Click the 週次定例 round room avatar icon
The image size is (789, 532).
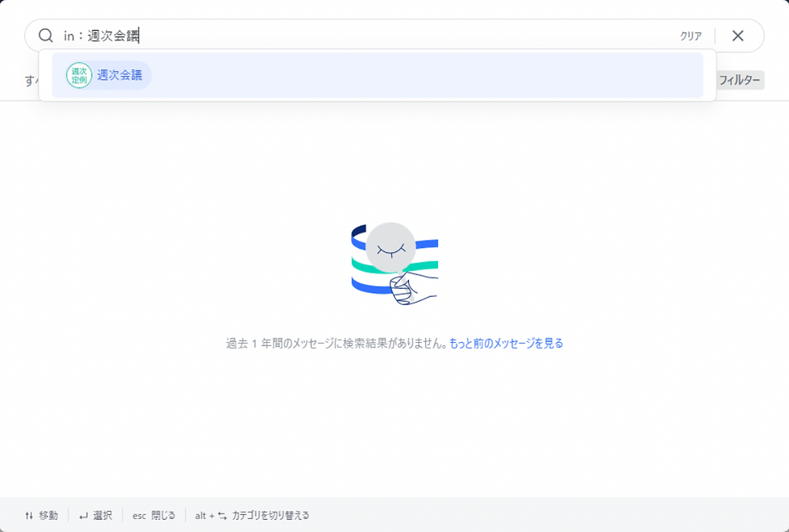[79, 76]
